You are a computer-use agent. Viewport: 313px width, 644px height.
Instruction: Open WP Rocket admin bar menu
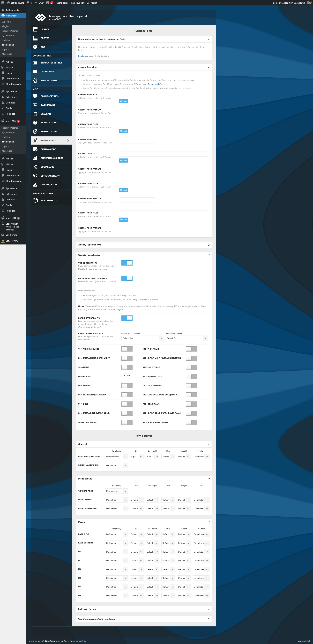pyautogui.click(x=92, y=3)
